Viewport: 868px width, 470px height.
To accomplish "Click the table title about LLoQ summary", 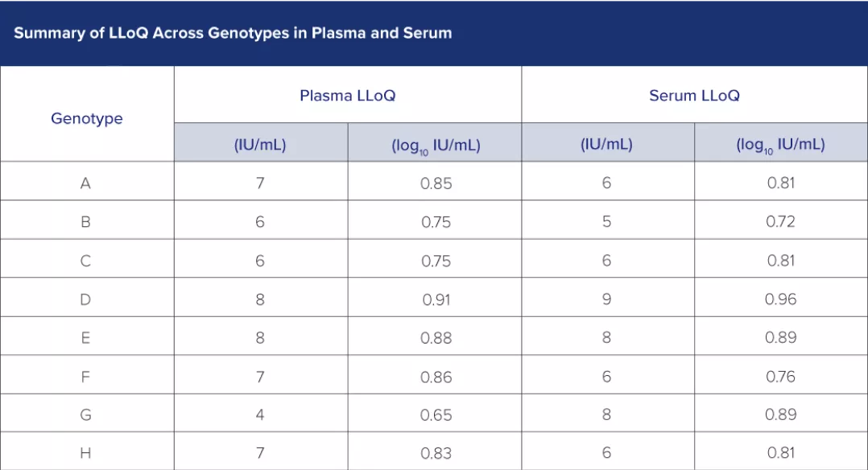I will point(233,33).
